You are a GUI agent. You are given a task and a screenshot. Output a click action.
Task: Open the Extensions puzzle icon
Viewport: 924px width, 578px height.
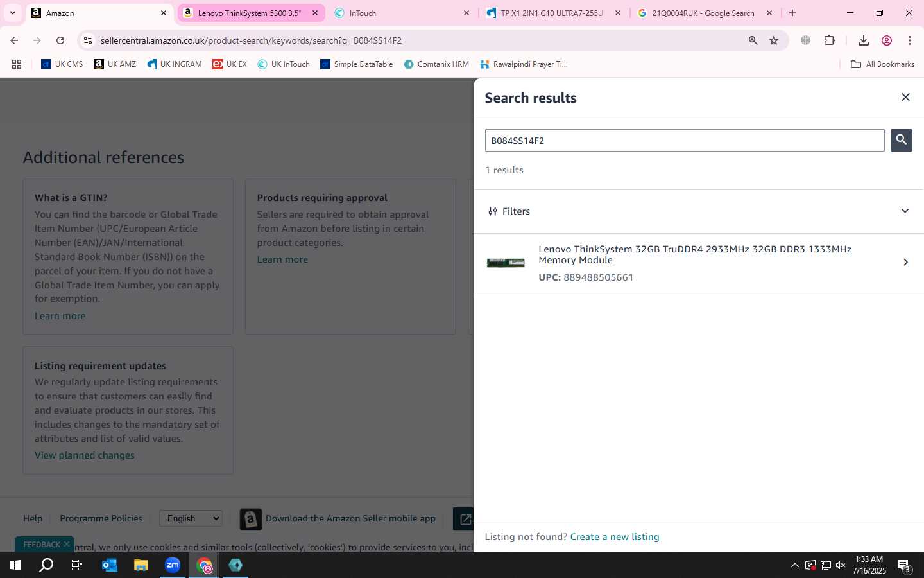830,40
